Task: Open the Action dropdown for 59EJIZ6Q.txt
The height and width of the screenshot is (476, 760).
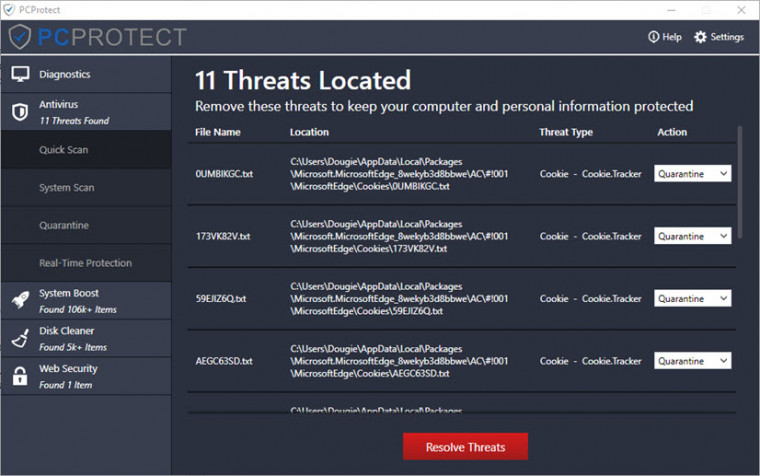Action: (693, 299)
